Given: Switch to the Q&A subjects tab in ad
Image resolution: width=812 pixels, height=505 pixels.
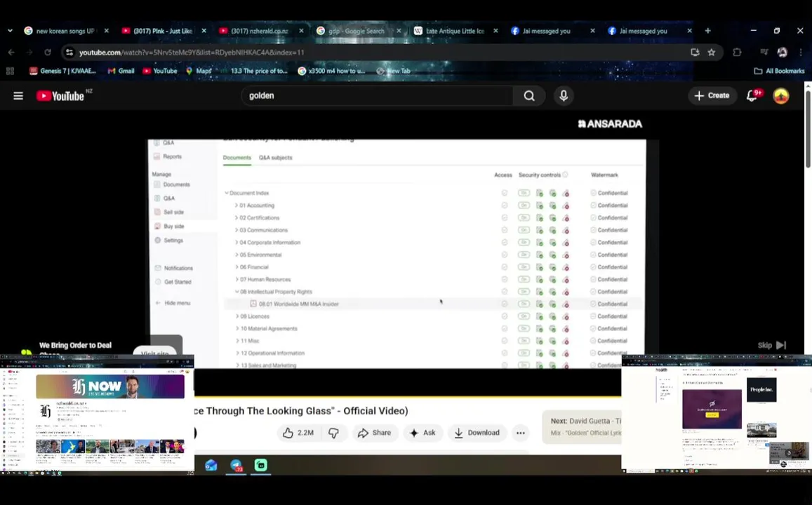Looking at the screenshot, I should click(x=276, y=157).
